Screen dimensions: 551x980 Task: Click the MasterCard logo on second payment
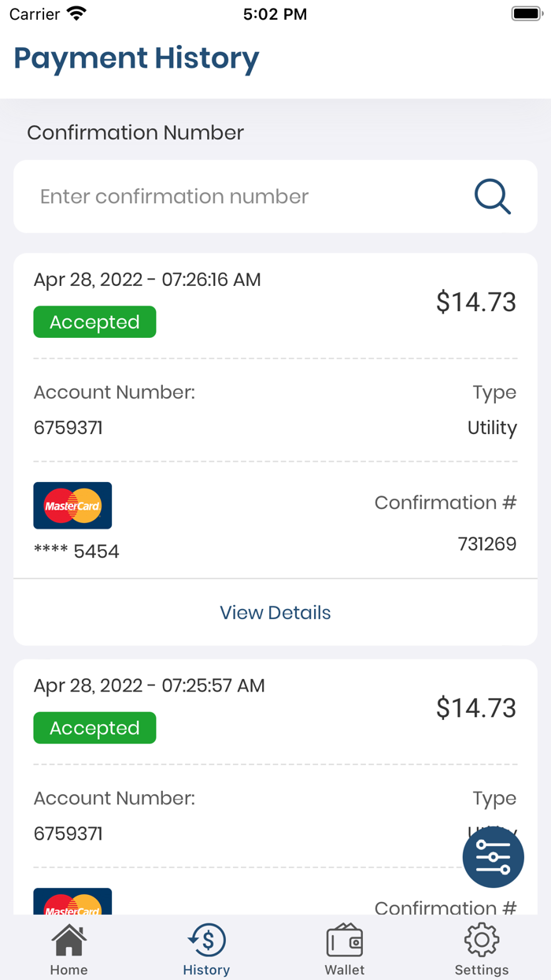[x=72, y=902]
